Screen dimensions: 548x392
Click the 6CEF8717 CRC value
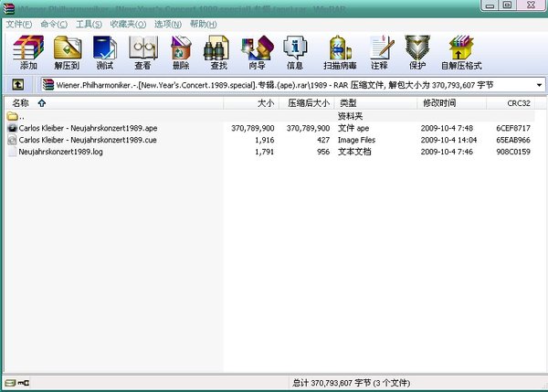coord(513,128)
